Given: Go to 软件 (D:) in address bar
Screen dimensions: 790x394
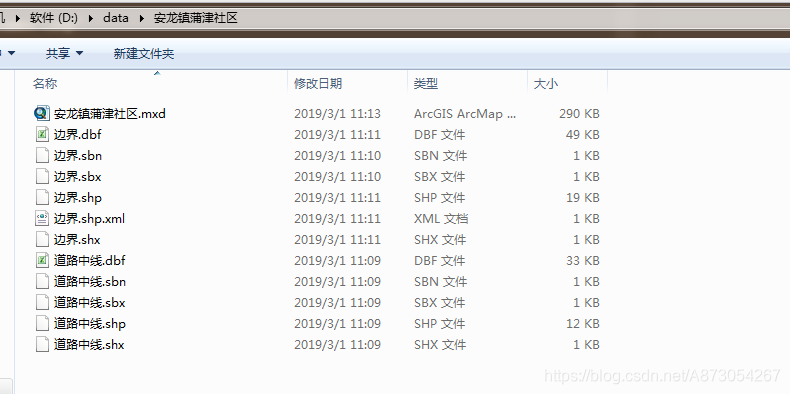Looking at the screenshot, I should click(x=54, y=18).
